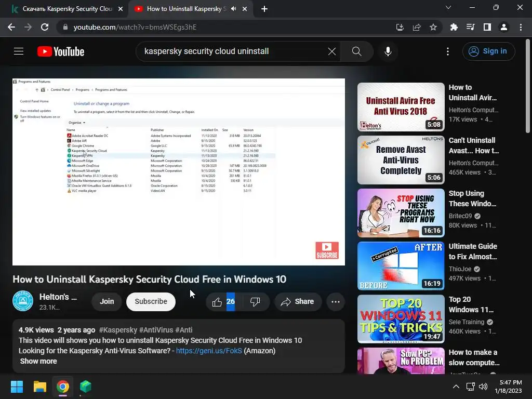
Task: Open Ultimate Guide to Fix Almost title
Action: pos(473,251)
